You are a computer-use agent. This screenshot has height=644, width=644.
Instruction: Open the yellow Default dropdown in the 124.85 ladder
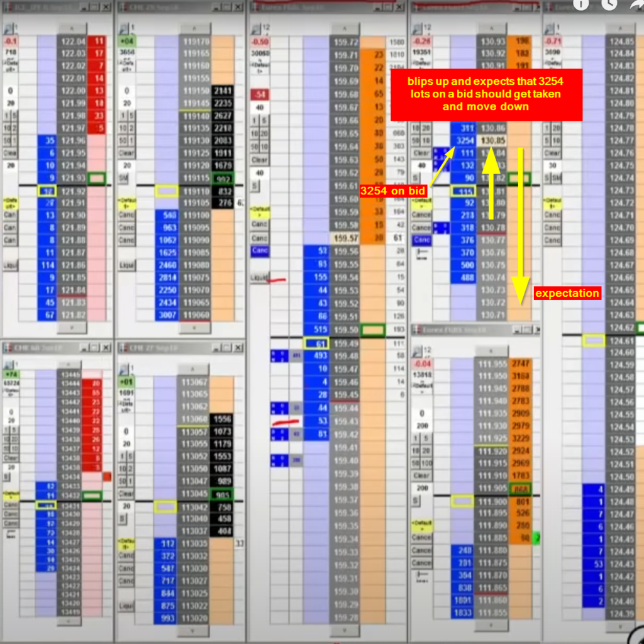coord(552,204)
